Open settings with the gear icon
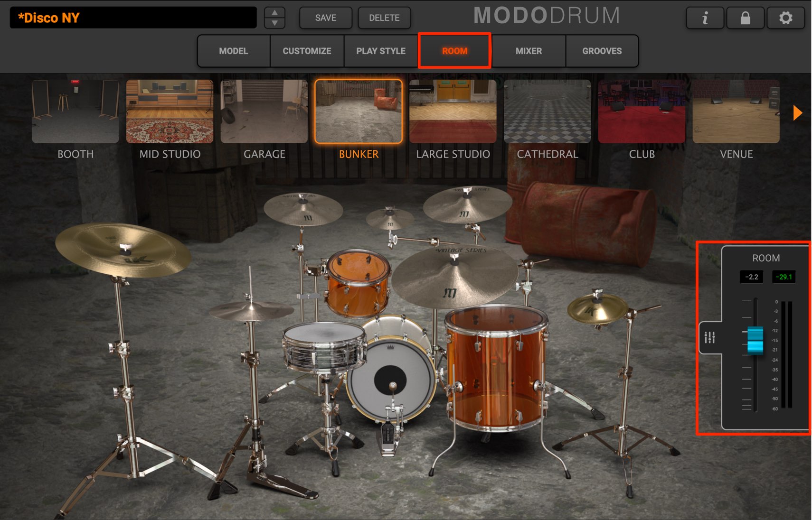Image resolution: width=812 pixels, height=520 pixels. pos(786,18)
